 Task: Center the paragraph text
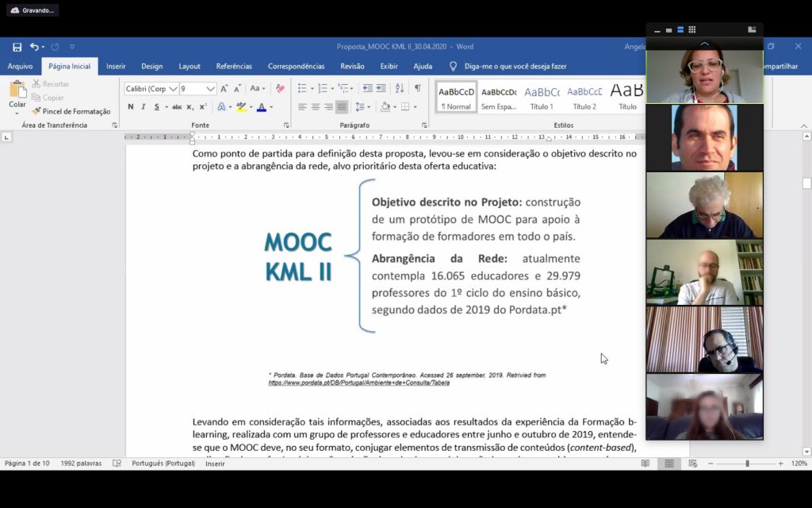click(x=316, y=107)
